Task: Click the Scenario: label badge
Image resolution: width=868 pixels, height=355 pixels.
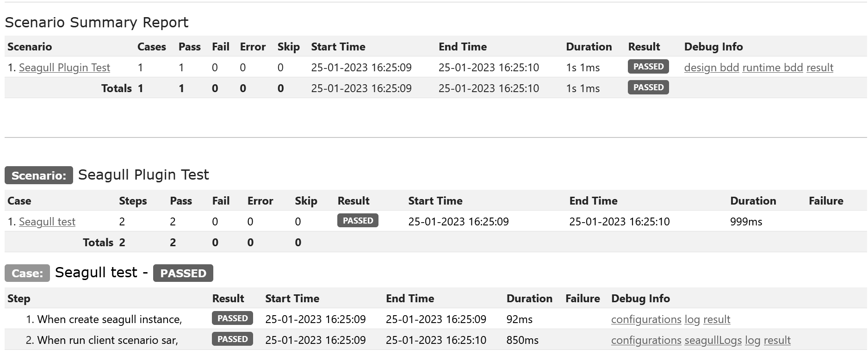Action: click(x=39, y=175)
